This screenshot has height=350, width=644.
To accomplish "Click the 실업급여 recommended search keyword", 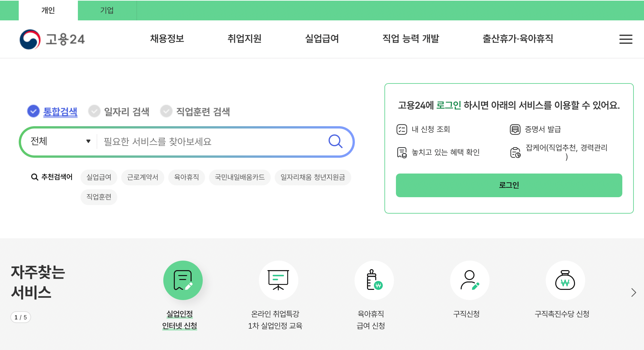I will (99, 177).
